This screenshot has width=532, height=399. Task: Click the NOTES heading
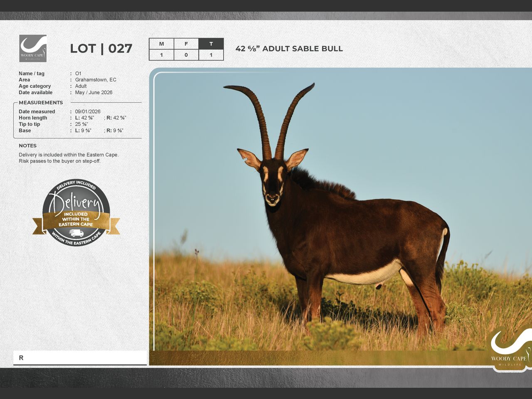point(27,145)
